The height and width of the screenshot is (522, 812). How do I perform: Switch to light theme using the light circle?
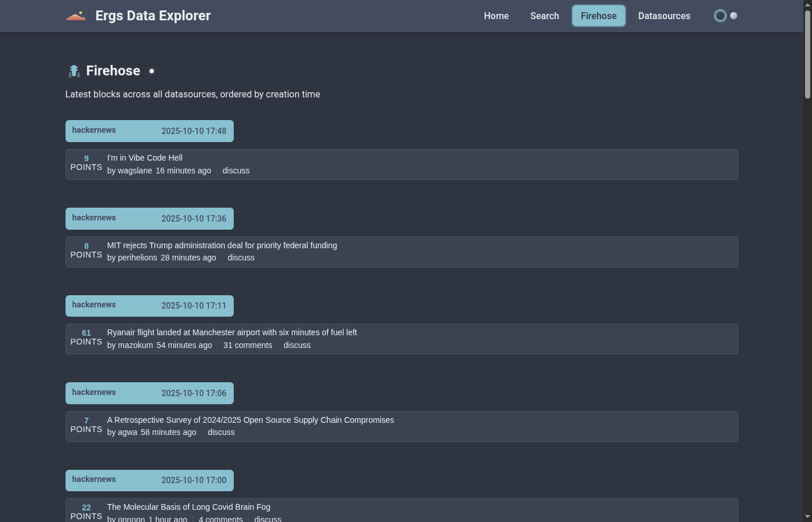coord(734,16)
